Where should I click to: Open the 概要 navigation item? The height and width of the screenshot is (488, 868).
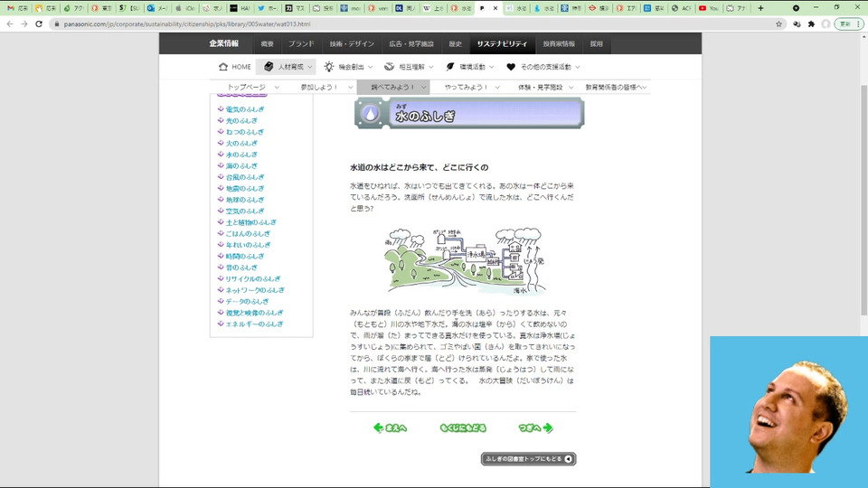267,43
